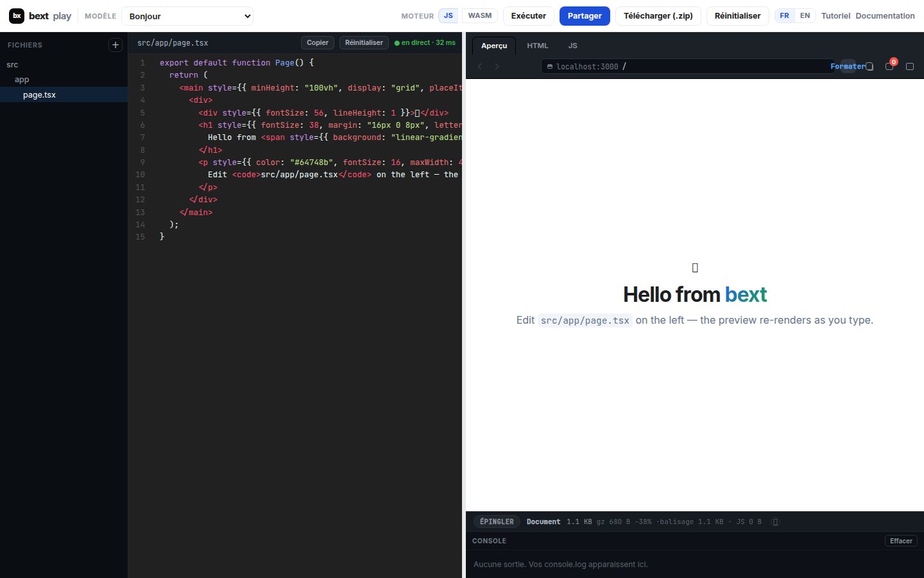Click 'balisage 1.1 KB' in the stats bar
Screen dimensions: 924x578
pos(691,522)
